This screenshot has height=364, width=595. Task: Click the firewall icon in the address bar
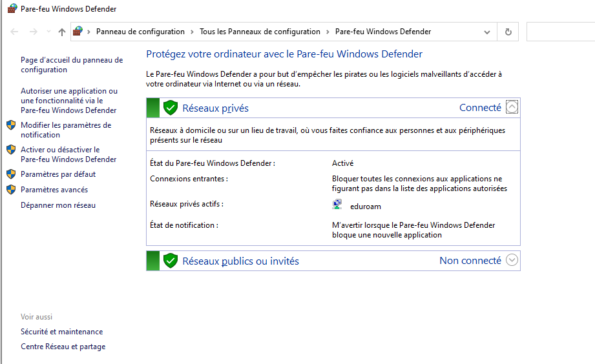pyautogui.click(x=78, y=31)
